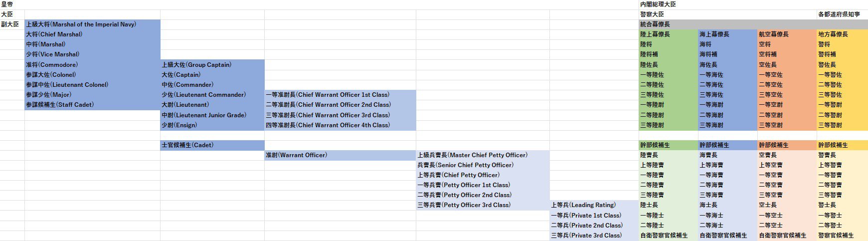The image size is (868, 241).
Task: Click the 上級大佐 (Group Captain) cell
Action: [x=196, y=65]
